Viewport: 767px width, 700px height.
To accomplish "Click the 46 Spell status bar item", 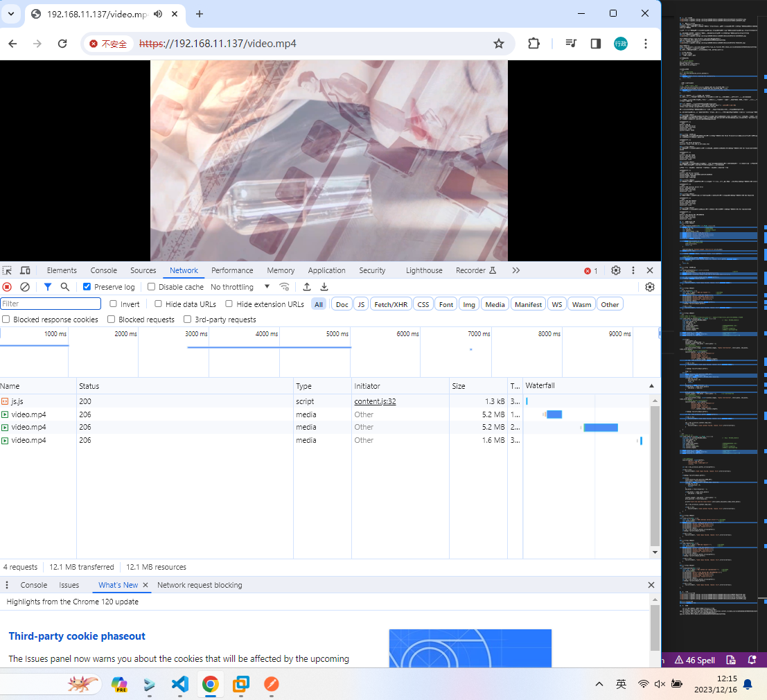I will pyautogui.click(x=695, y=660).
